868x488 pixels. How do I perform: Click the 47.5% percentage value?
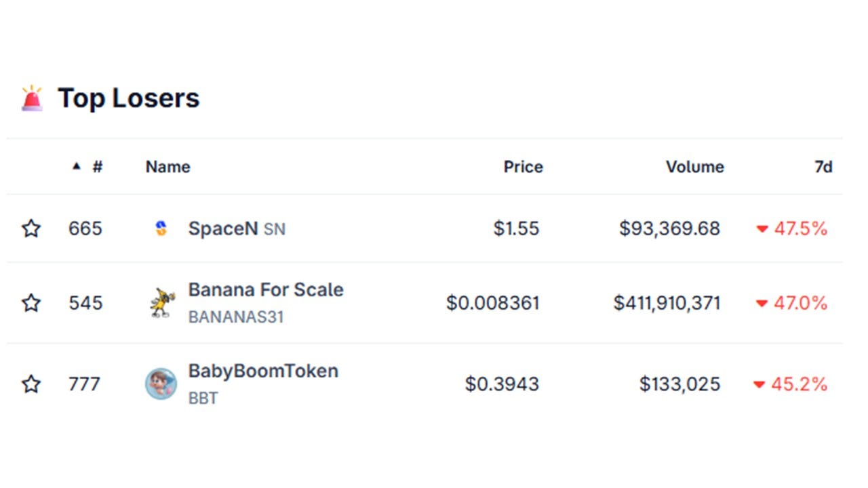(x=800, y=229)
